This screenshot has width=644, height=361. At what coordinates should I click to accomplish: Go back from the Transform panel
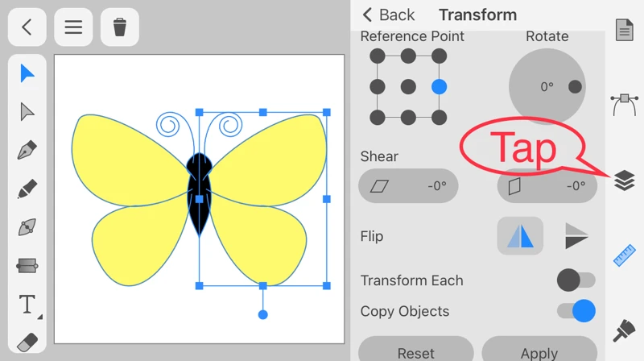coord(388,15)
